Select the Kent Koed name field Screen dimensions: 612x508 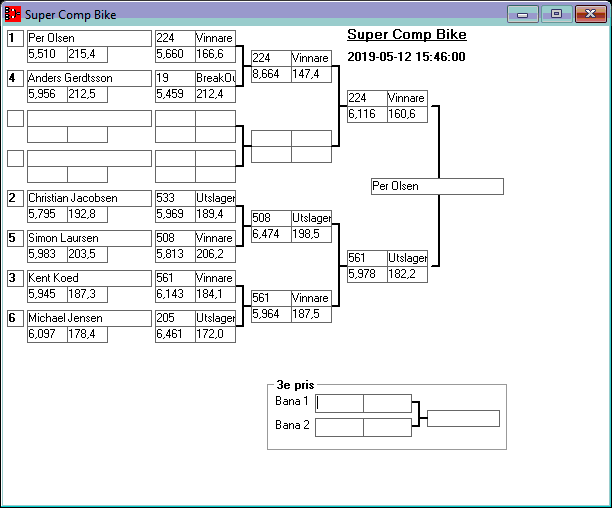(88, 278)
